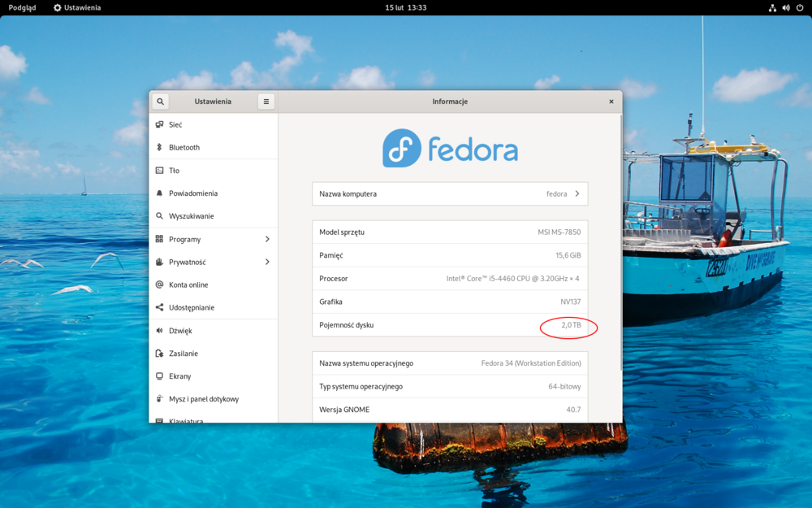
Task: Open the clock showing 15 lut 13:33
Action: tap(405, 8)
